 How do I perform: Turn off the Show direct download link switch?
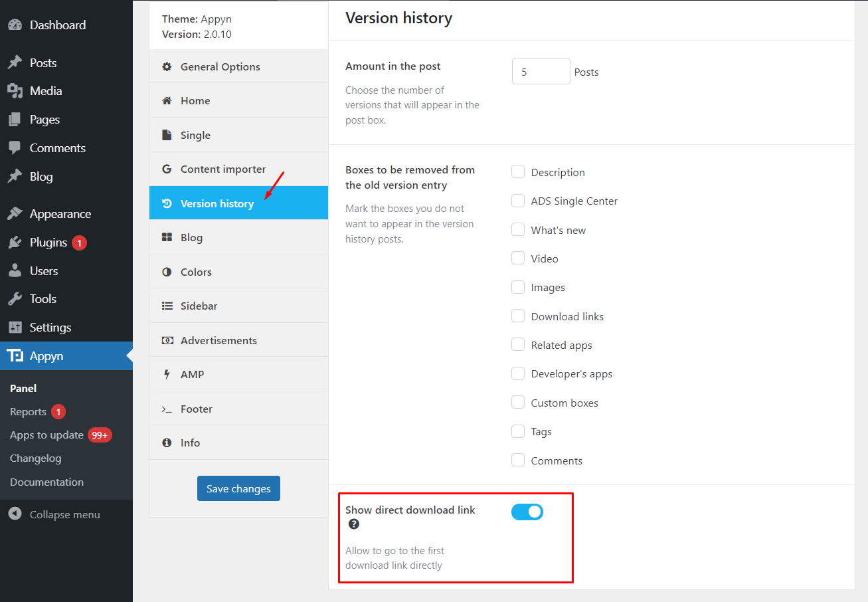pyautogui.click(x=527, y=512)
